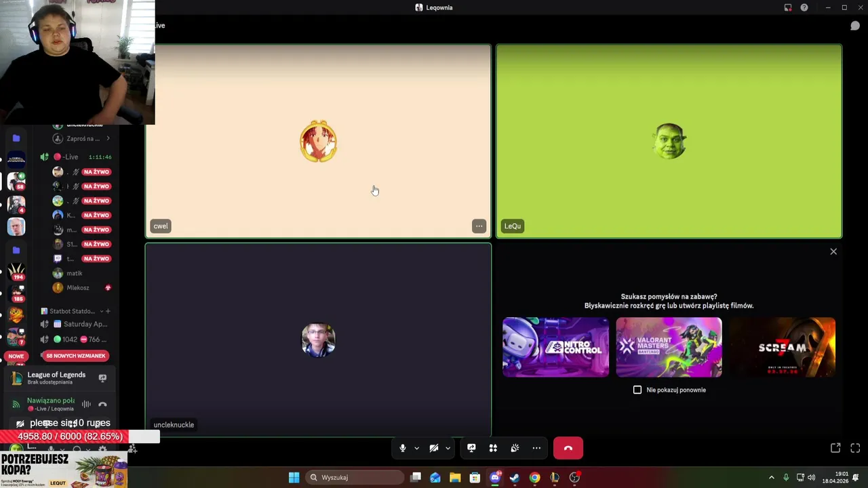Disconnect with red hang-up button
Image resolution: width=868 pixels, height=488 pixels.
tap(568, 448)
